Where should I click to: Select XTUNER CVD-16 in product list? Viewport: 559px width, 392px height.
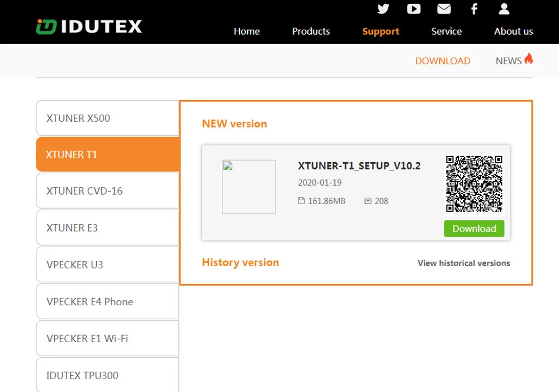coord(108,191)
